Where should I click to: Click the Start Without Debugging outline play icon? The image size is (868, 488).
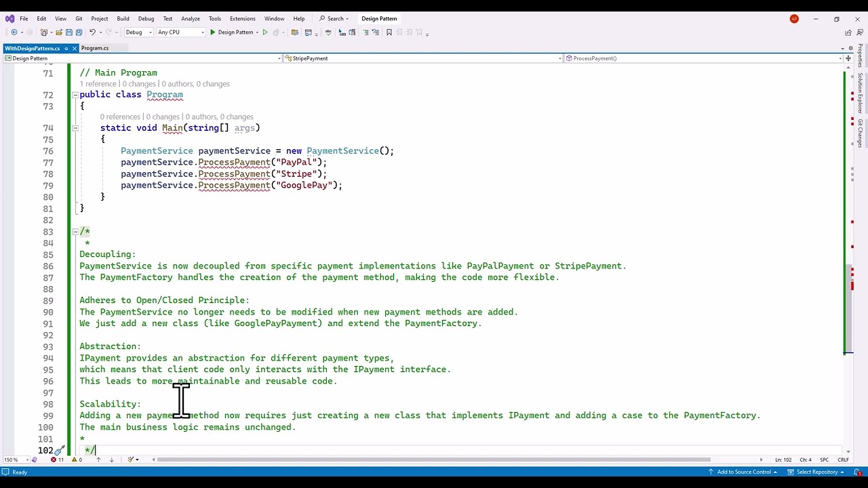(x=265, y=32)
